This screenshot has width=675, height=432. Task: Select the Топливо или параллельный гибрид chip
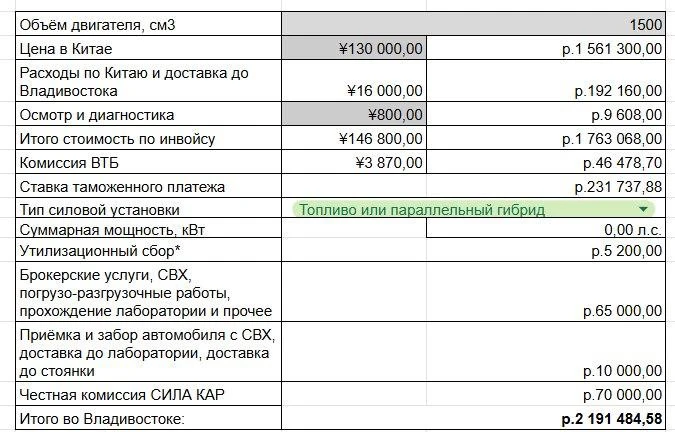pyautogui.click(x=473, y=210)
